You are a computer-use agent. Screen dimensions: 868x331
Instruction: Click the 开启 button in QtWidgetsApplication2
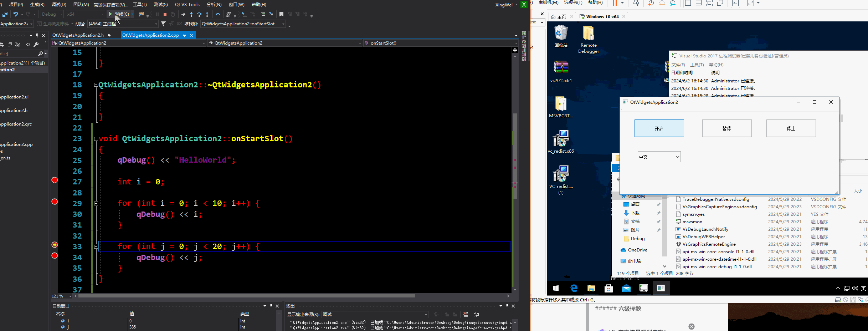pyautogui.click(x=659, y=128)
